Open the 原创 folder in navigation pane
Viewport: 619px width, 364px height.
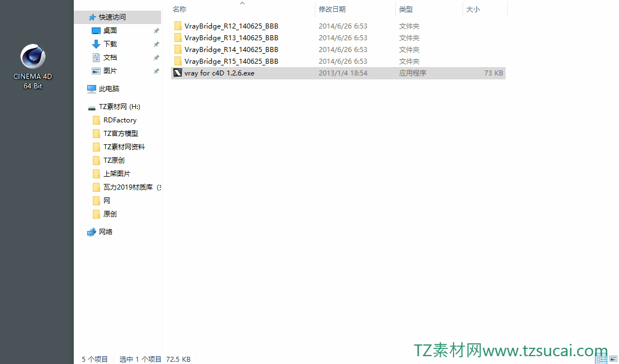point(110,214)
